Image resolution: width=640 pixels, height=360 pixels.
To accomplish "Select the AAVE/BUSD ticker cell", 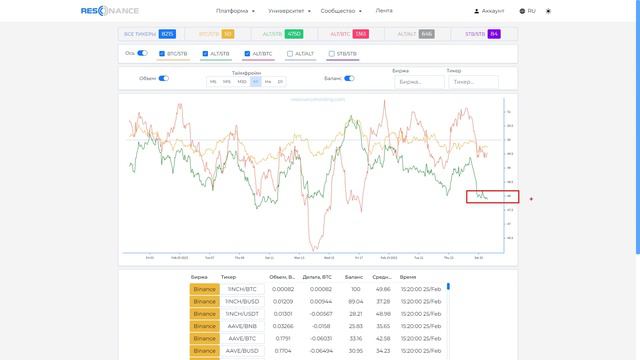I will click(242, 351).
